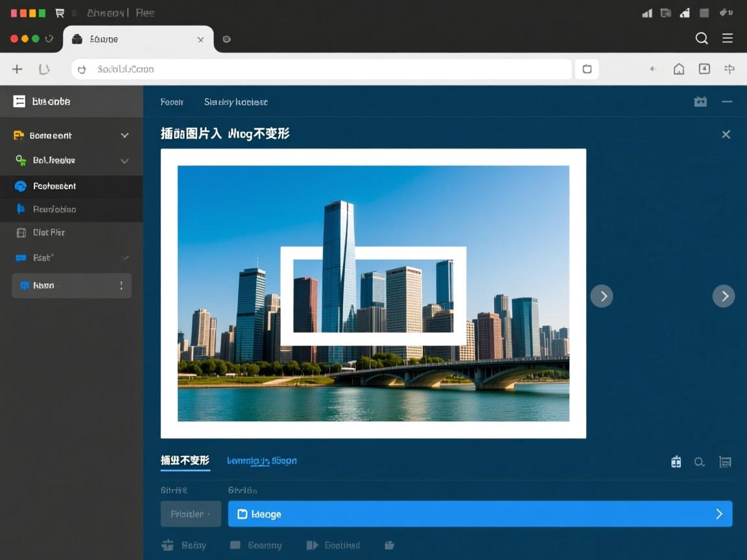Open the list view icon at bottom right
Screen dimensions: 747x560
point(725,461)
